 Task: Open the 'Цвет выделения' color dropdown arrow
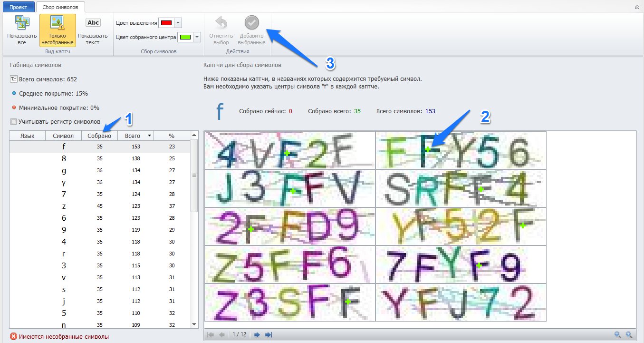(178, 23)
